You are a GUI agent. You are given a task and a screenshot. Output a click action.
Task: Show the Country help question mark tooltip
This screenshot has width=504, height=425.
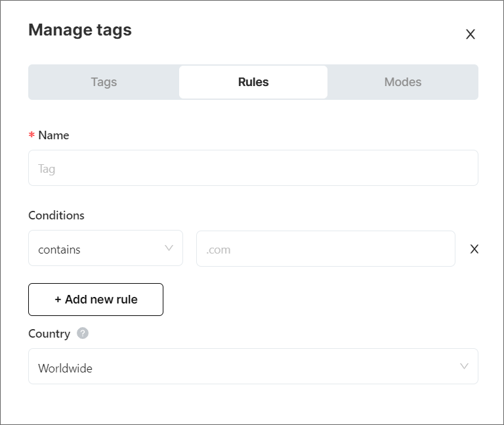pyautogui.click(x=82, y=333)
